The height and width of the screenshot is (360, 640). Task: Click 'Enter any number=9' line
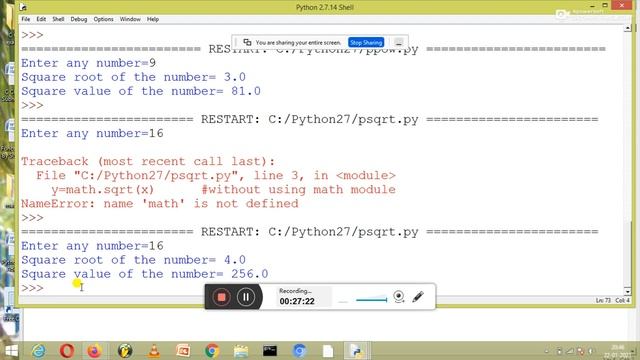(x=89, y=63)
